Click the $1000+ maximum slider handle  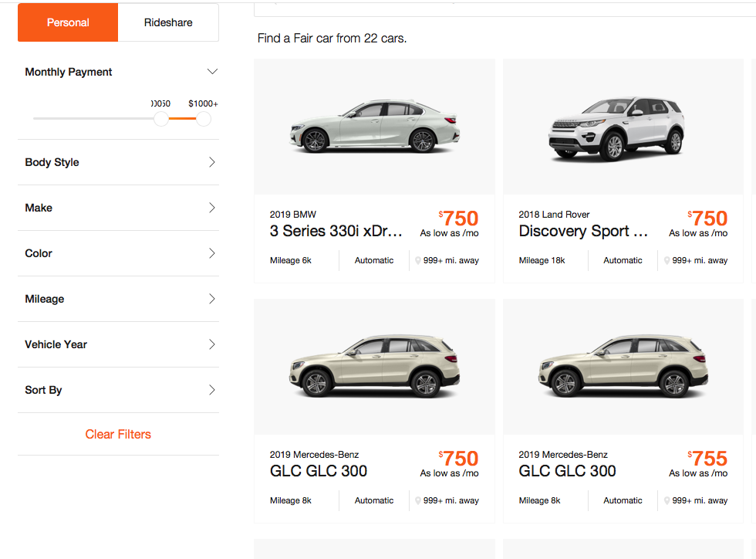point(204,119)
